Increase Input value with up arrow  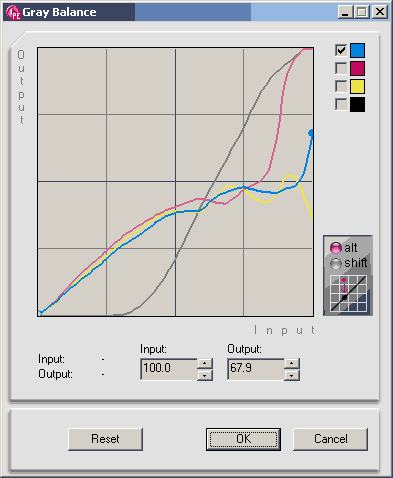[205, 363]
